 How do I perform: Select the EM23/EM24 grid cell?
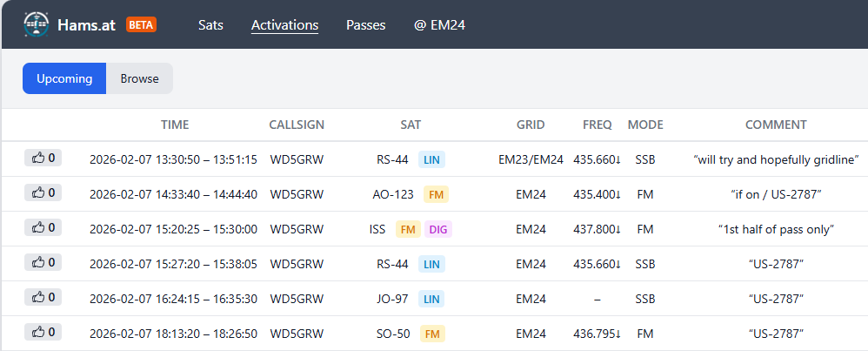coord(531,159)
